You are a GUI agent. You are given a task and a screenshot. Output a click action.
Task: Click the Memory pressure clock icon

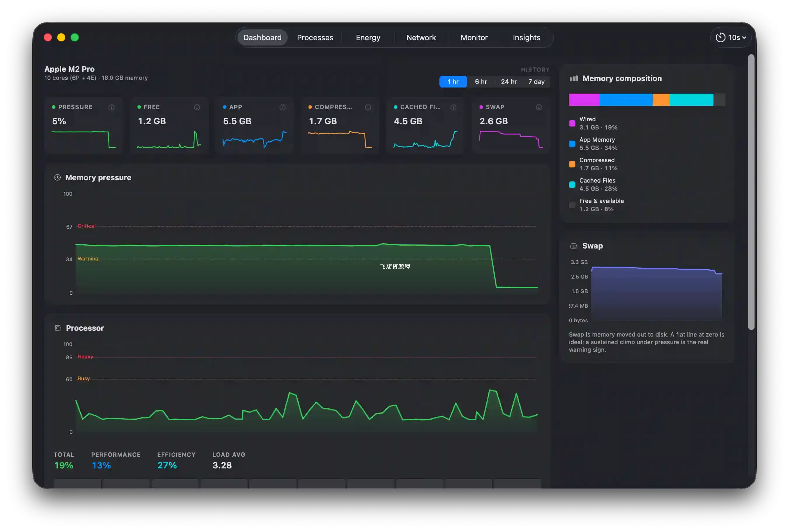(x=57, y=177)
